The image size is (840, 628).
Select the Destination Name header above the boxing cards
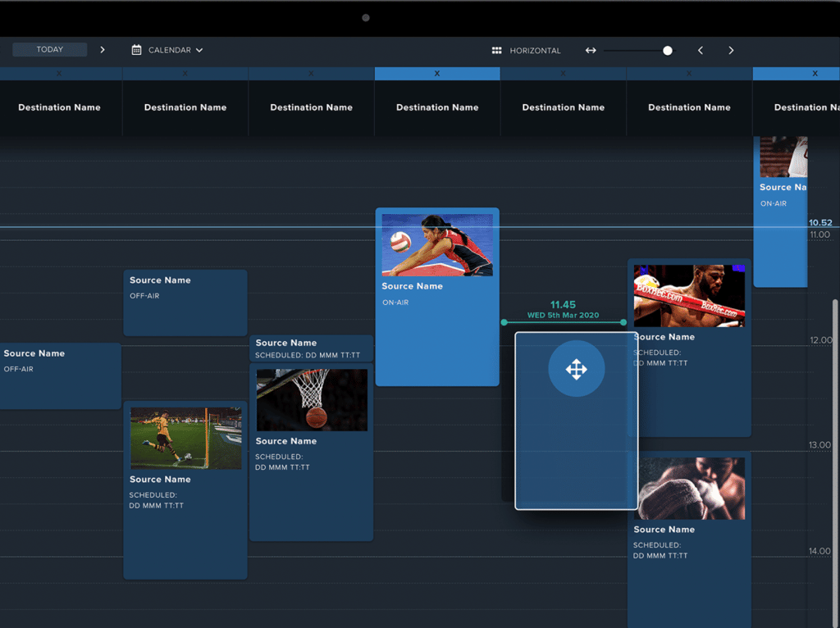[689, 107]
